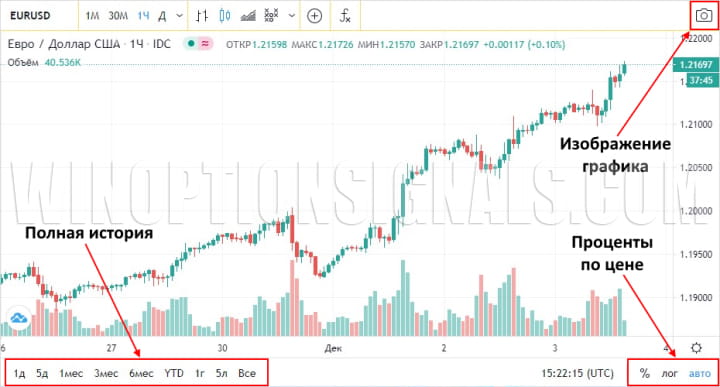Screen dimensions: 720x387
Task: Open the EURUSD symbol search field
Action: [x=30, y=16]
